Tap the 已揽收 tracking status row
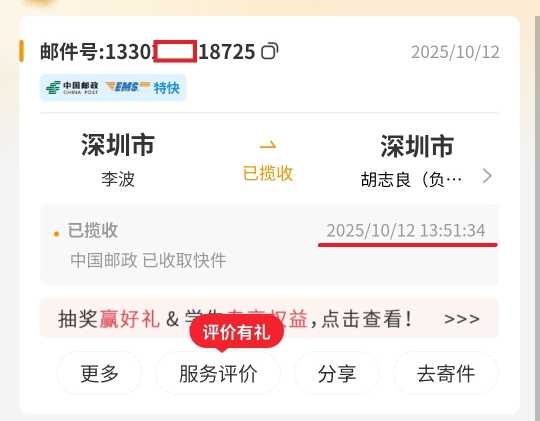Image resolution: width=540 pixels, height=421 pixels. [269, 245]
